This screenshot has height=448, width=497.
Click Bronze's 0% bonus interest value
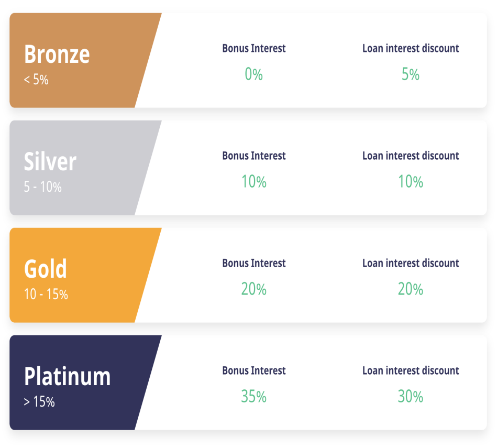click(x=253, y=74)
